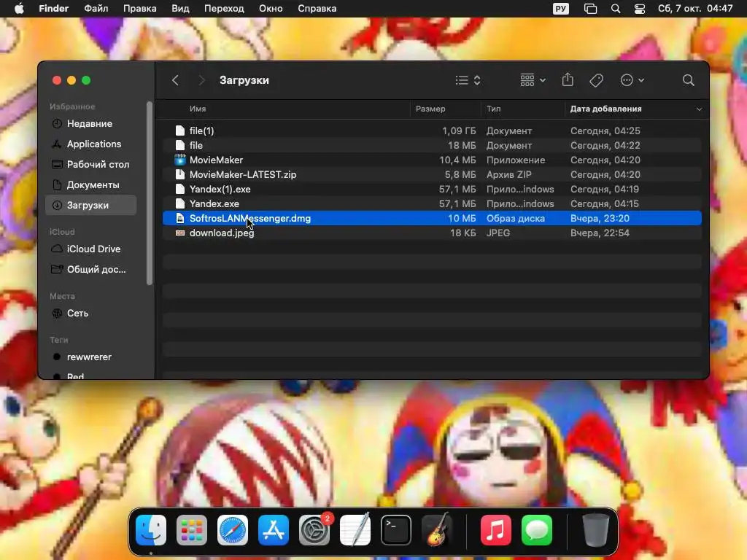Viewport: 747px width, 560px height.
Task: Open Terminal from the Dock
Action: point(396,530)
